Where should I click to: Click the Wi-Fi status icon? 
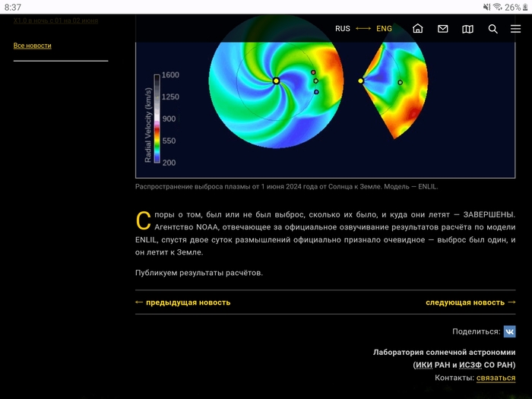(x=497, y=7)
